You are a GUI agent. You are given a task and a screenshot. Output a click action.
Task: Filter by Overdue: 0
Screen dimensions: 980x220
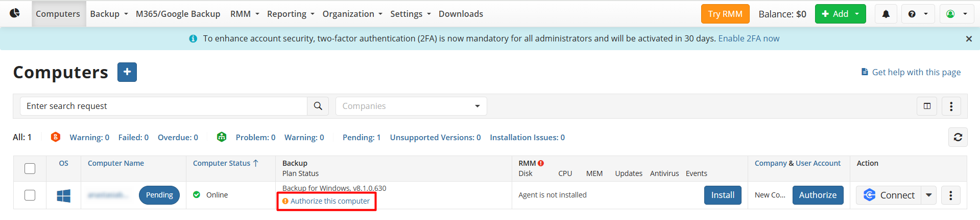[x=178, y=137]
